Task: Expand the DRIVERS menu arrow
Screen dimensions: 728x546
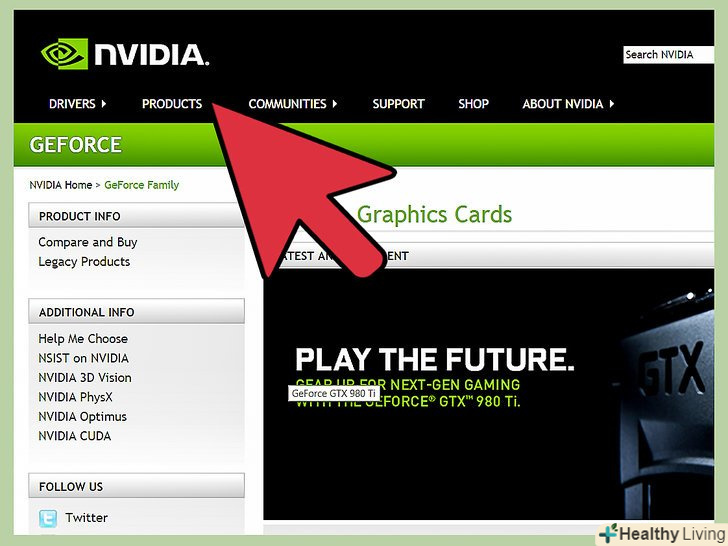Action: (104, 104)
